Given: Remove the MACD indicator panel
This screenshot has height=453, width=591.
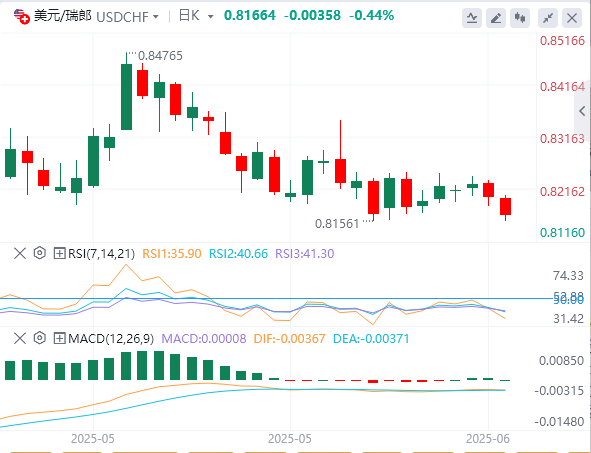Looking at the screenshot, I should [20, 338].
